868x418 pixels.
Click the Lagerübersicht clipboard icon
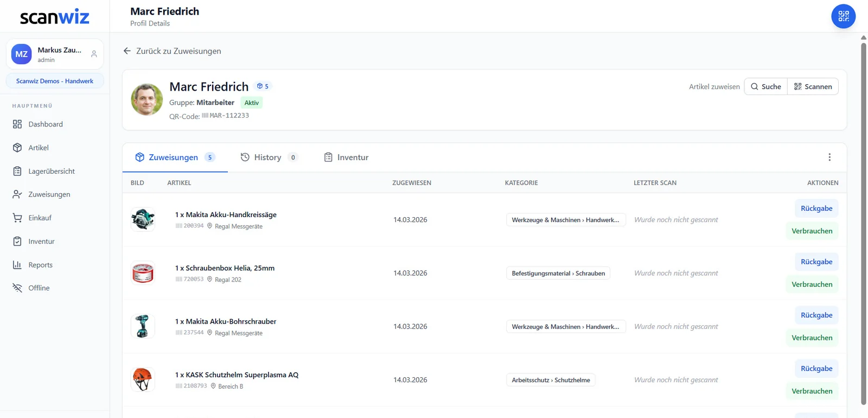click(x=17, y=171)
